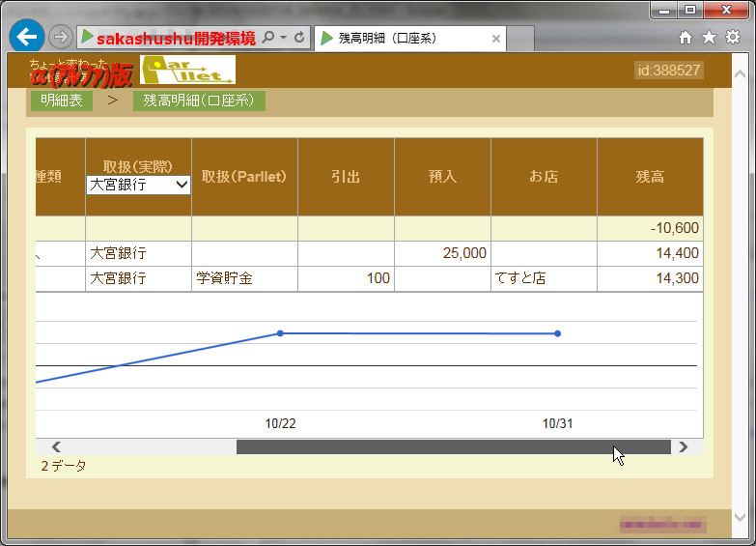Click the horizontal scrollbar left arrow
This screenshot has width=756, height=546.
[56, 447]
